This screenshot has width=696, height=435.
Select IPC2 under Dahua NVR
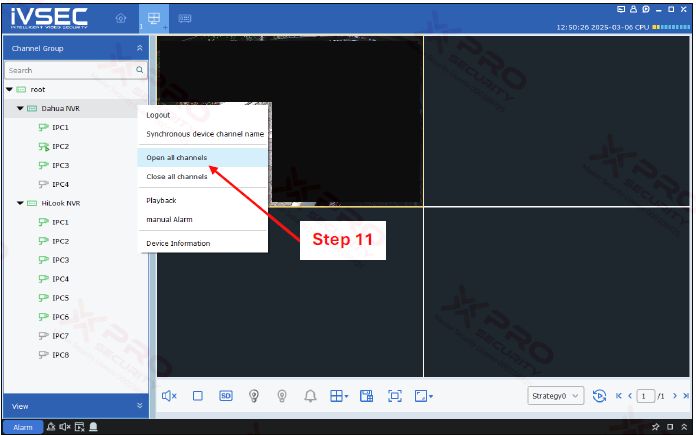click(x=60, y=146)
